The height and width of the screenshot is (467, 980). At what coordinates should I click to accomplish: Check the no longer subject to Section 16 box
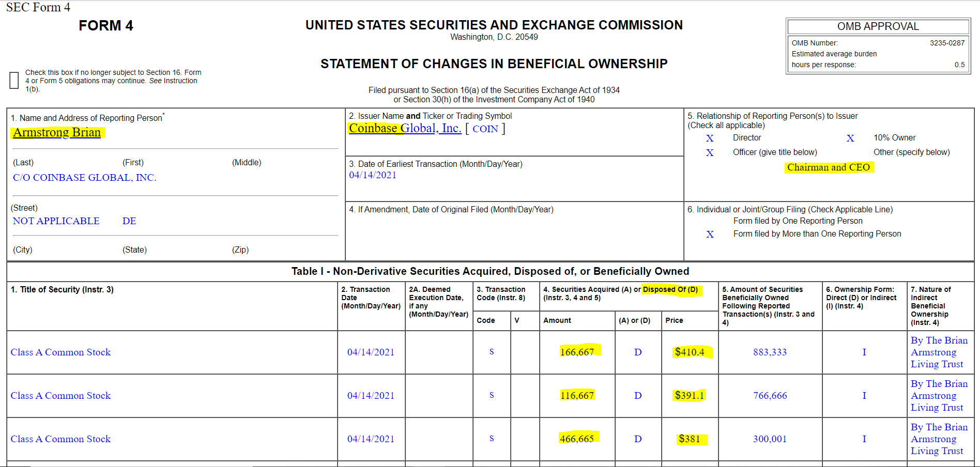14,80
